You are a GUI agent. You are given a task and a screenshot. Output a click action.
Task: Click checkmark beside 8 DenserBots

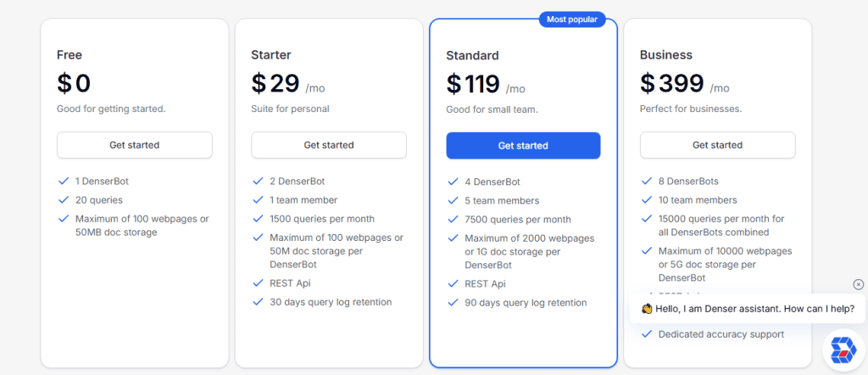pyautogui.click(x=647, y=181)
